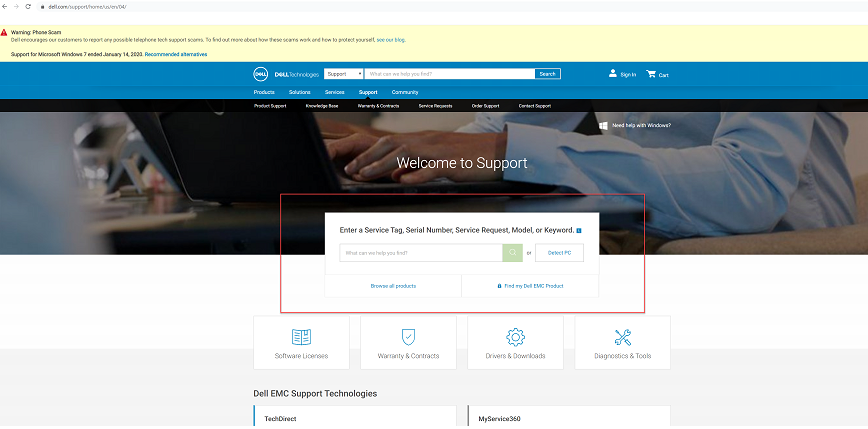
Task: Click the Service Tag search input field
Action: [421, 253]
